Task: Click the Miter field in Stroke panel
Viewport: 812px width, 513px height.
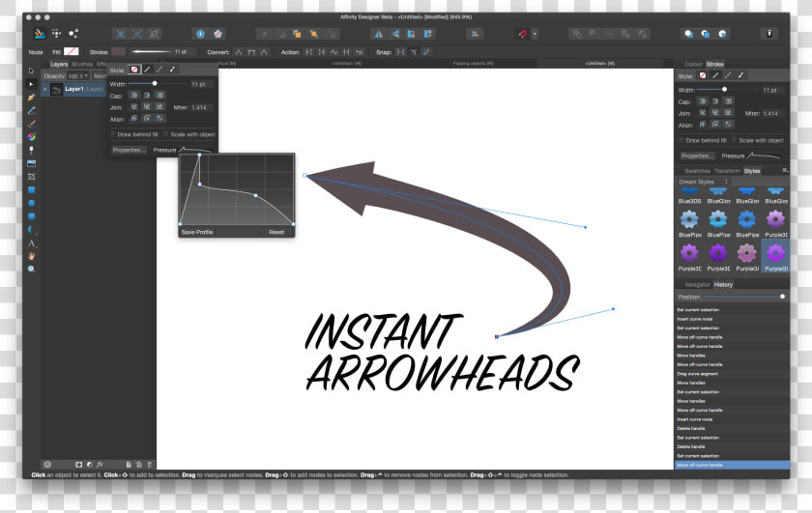Action: 771,113
